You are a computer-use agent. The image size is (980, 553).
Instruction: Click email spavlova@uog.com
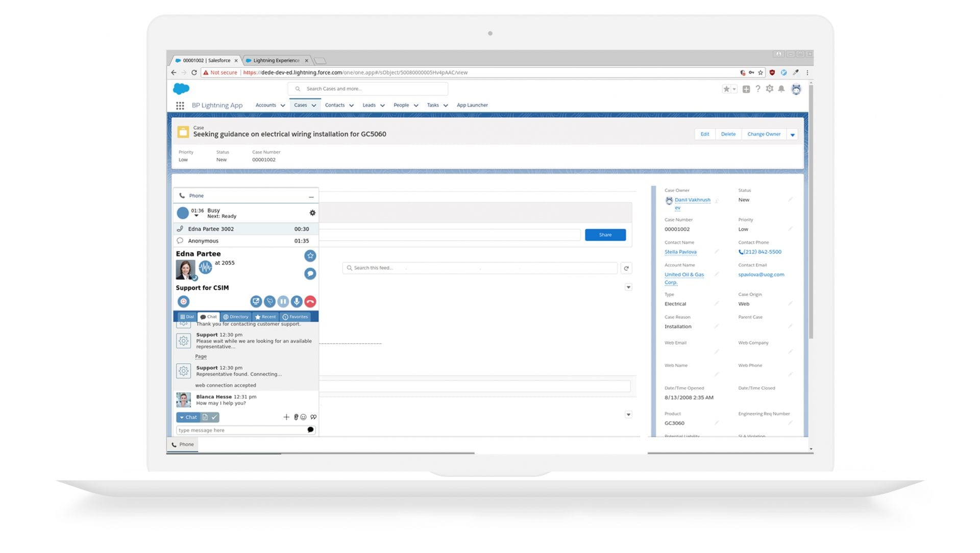[x=761, y=274]
